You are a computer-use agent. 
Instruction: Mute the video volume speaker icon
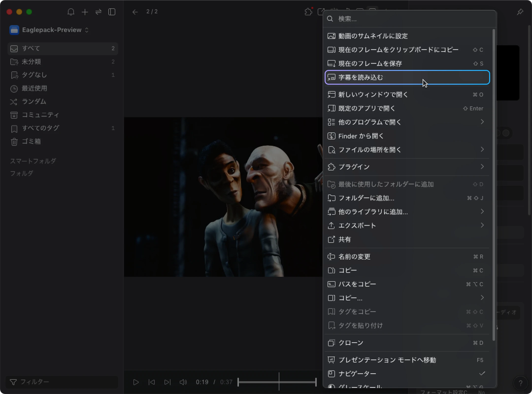tap(183, 382)
